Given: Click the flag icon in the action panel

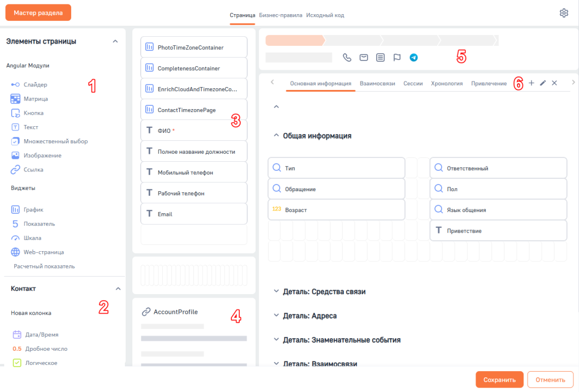Looking at the screenshot, I should point(397,57).
